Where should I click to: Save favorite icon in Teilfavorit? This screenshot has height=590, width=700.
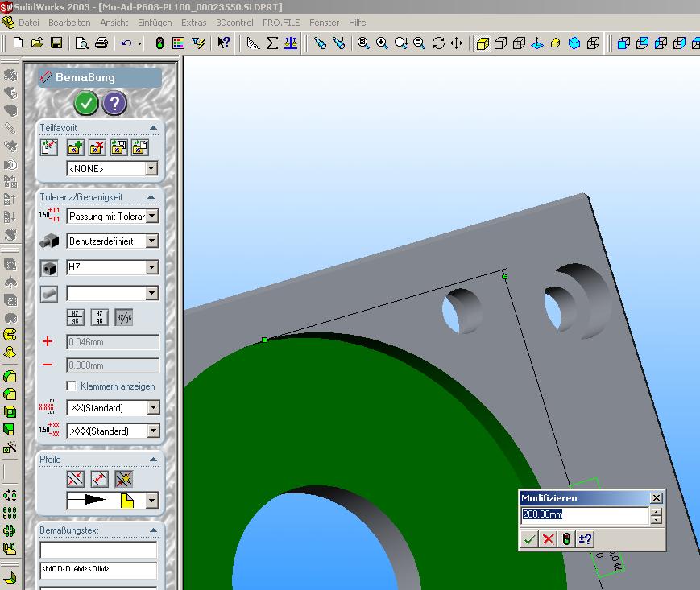coord(118,147)
